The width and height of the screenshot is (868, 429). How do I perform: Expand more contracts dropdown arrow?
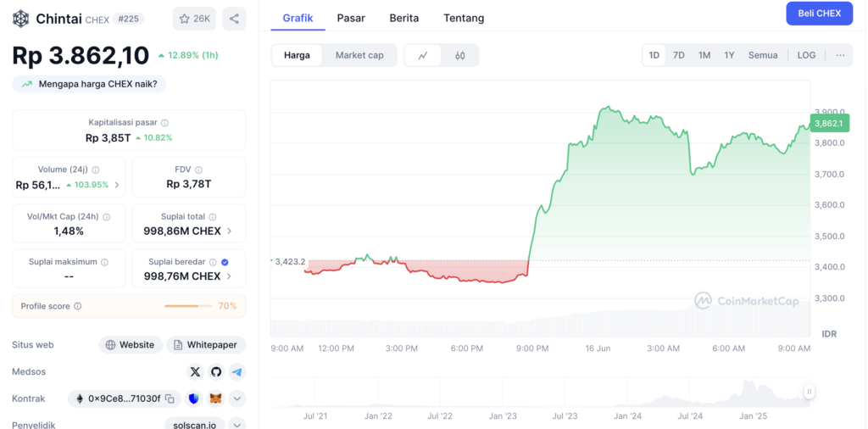coord(237,398)
